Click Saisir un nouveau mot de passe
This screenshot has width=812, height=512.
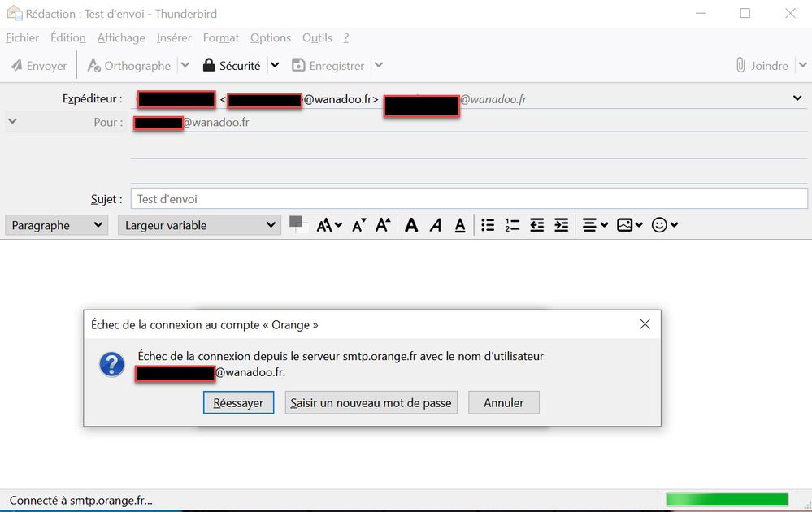tap(371, 402)
